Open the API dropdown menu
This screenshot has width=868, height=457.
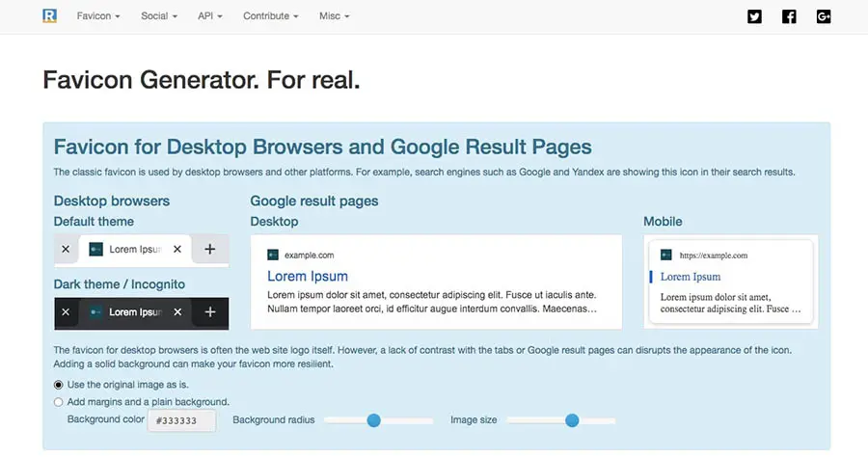[x=209, y=16]
